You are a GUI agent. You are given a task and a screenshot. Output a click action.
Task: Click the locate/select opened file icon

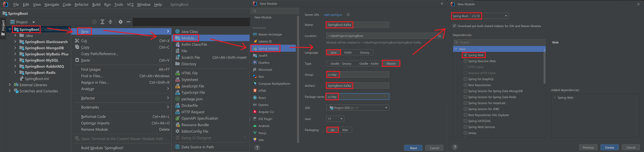click(x=94, y=22)
